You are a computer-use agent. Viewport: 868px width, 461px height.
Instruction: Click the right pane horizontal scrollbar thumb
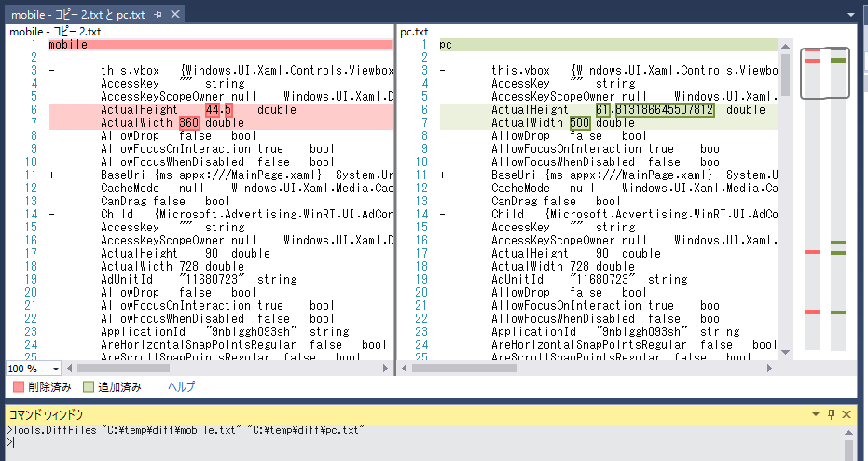[464, 368]
